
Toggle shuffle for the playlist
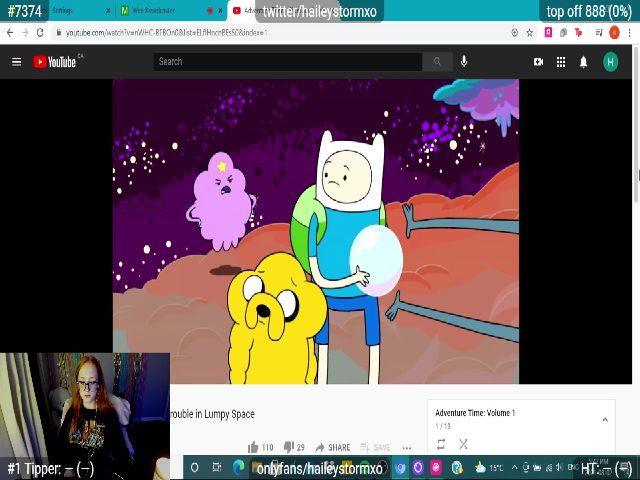tap(463, 444)
